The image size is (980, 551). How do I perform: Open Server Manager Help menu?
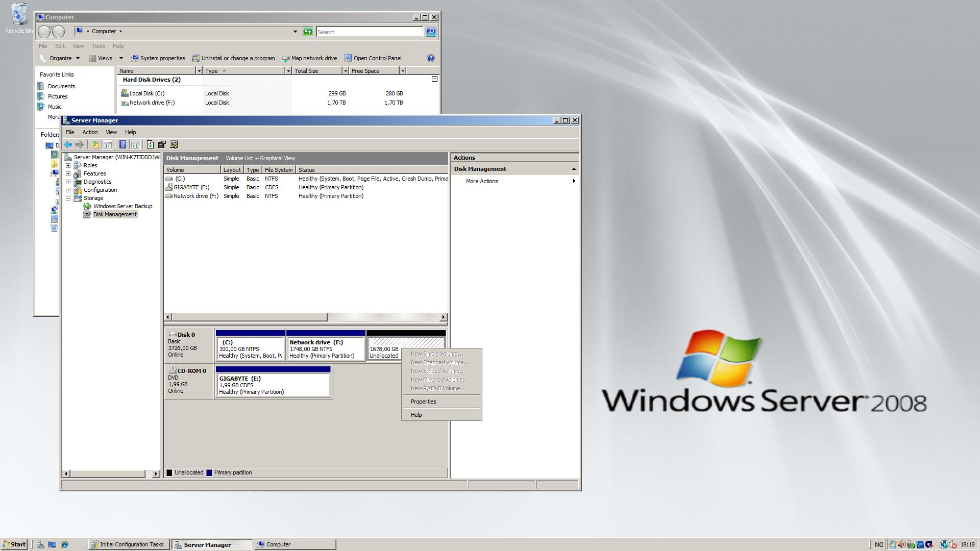pos(131,132)
